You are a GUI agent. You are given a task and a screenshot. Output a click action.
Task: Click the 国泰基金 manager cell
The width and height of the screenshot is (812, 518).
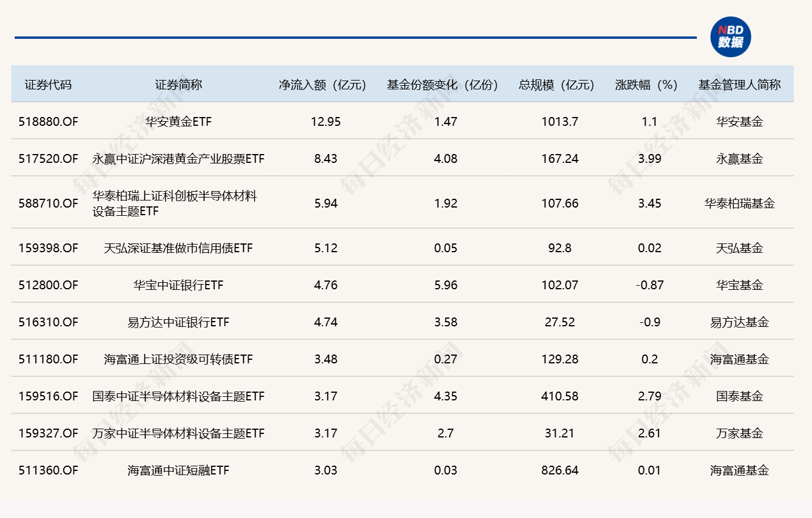click(740, 396)
